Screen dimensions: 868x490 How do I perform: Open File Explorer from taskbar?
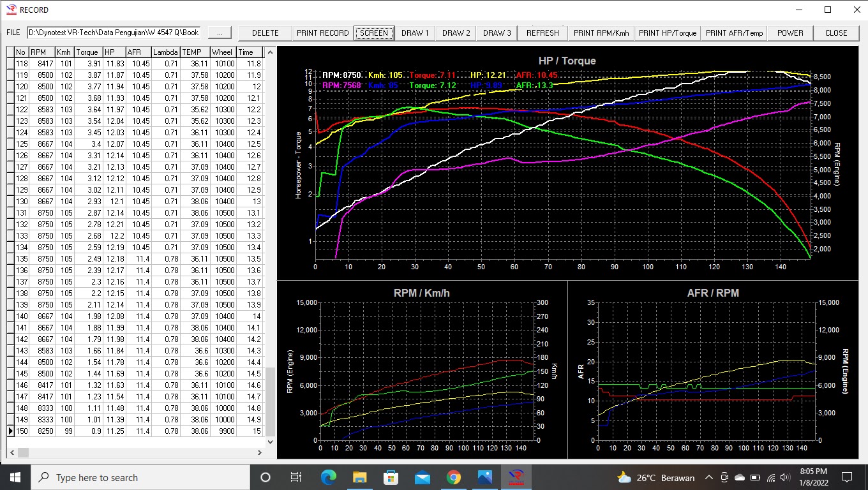[x=359, y=477]
